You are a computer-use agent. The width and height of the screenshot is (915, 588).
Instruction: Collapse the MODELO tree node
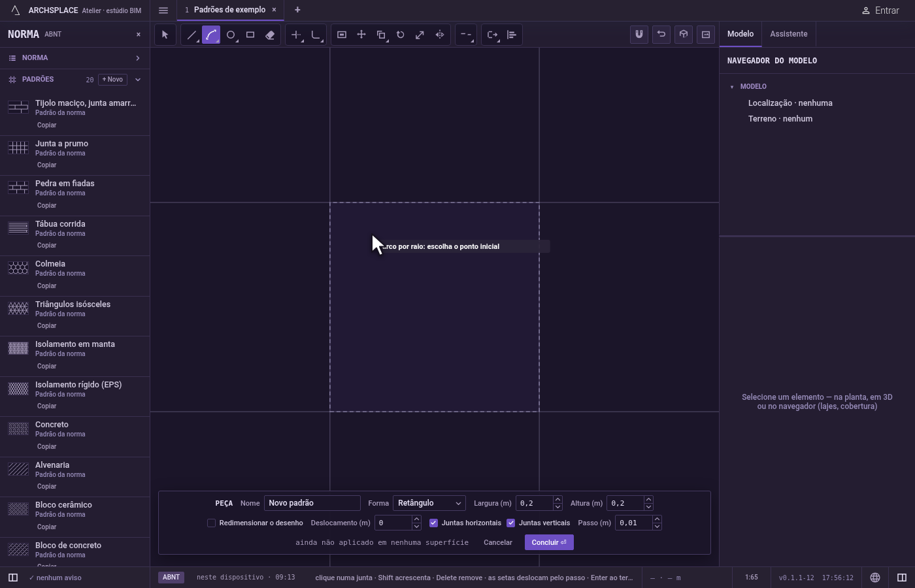(732, 87)
